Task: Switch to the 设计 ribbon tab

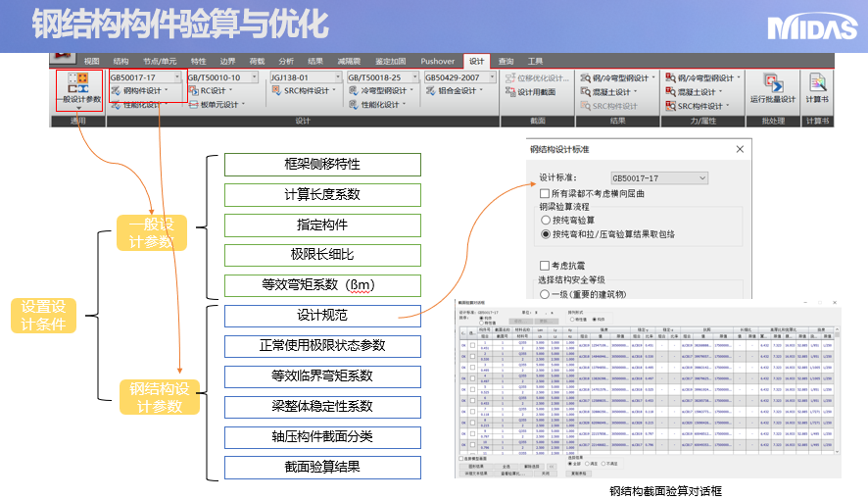Action: [x=476, y=61]
